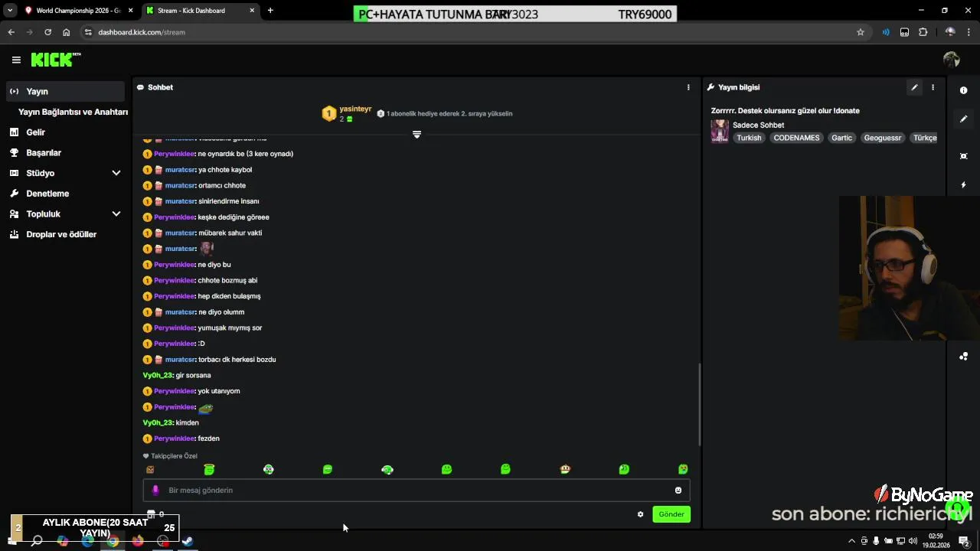
Task: Insert the green halo emote
Action: tap(209, 469)
